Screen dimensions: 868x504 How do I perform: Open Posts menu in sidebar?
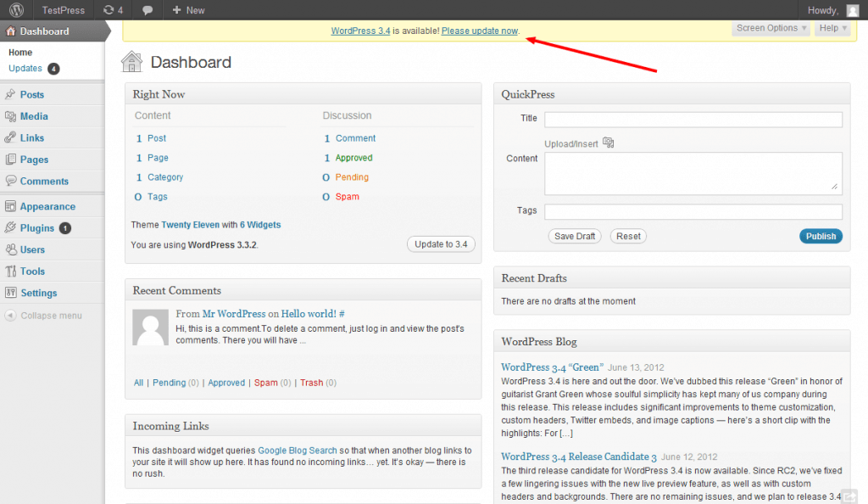[x=31, y=95]
